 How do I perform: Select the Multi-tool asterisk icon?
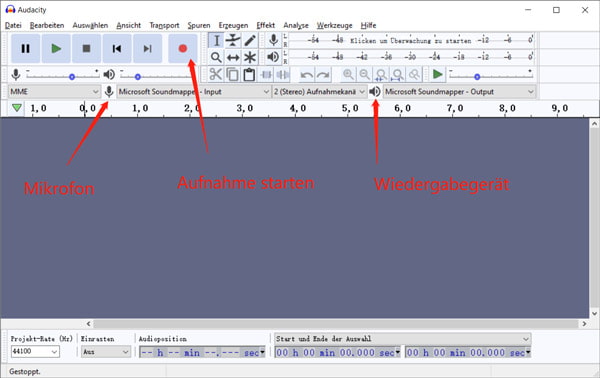[249, 57]
